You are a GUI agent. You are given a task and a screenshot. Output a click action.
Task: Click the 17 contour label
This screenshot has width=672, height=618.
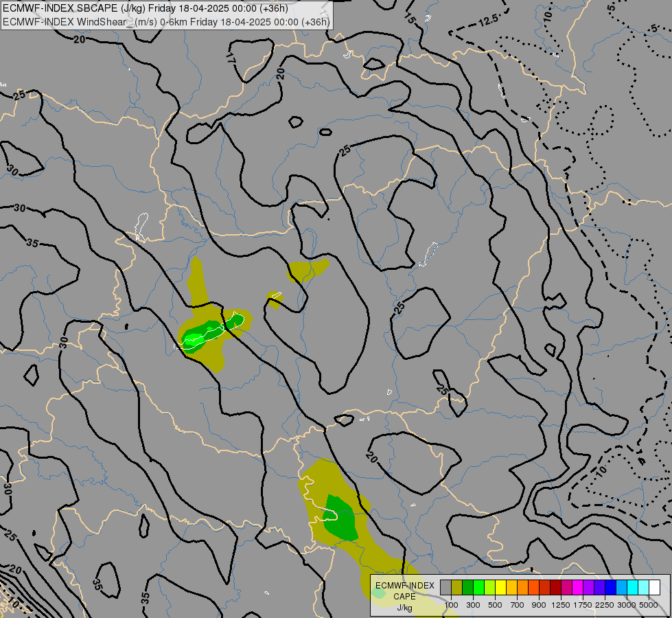pos(231,59)
